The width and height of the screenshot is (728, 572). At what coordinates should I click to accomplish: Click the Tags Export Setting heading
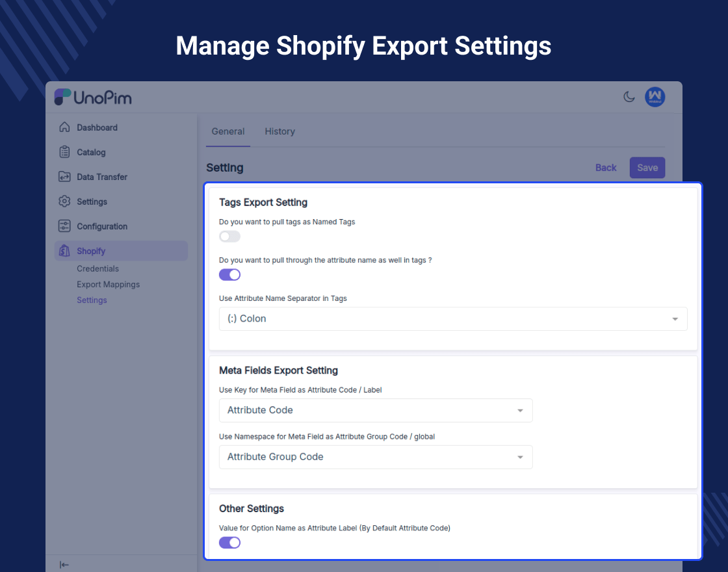pyautogui.click(x=263, y=202)
